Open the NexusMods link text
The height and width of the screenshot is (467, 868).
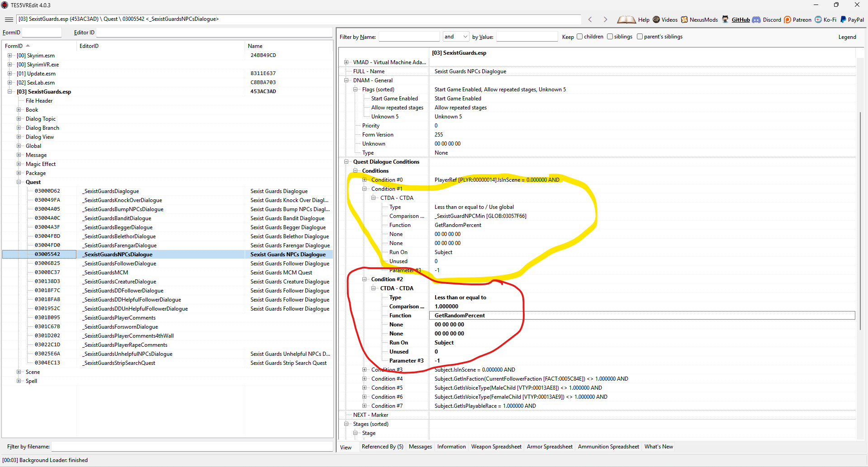[x=703, y=20]
